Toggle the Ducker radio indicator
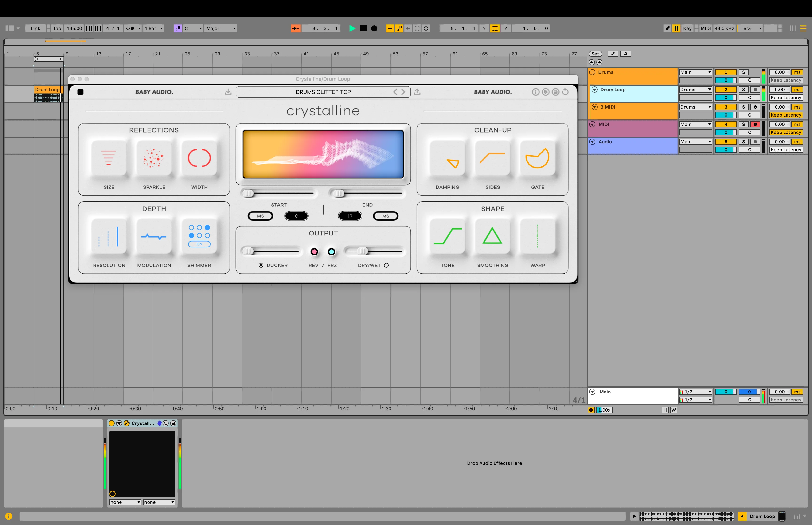 (x=261, y=266)
